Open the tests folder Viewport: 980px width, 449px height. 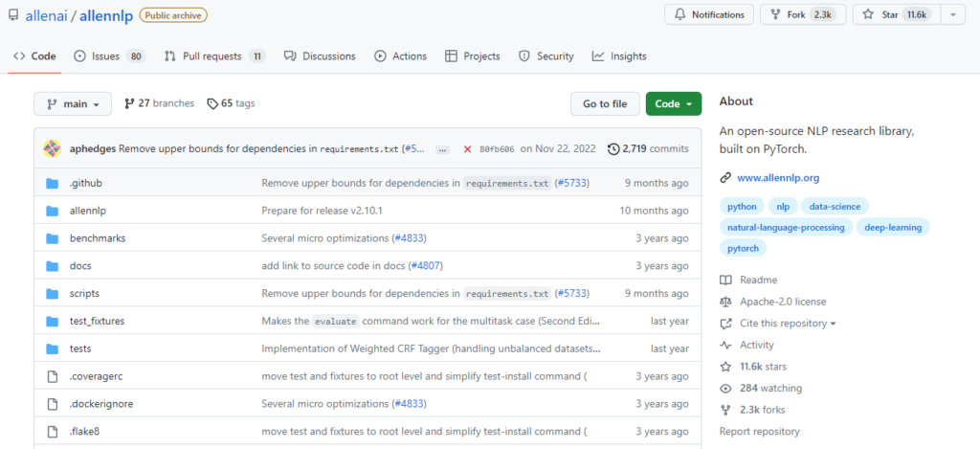[x=80, y=348]
